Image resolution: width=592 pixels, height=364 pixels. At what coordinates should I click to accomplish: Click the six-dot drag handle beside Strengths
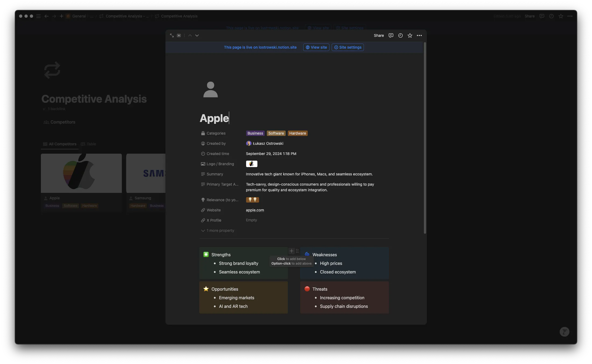[x=297, y=251]
